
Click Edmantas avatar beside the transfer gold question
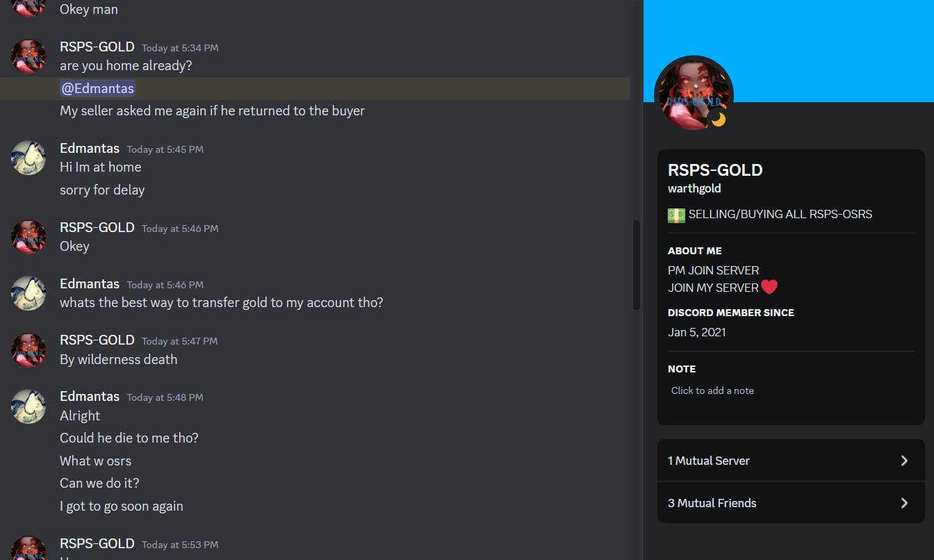click(x=28, y=293)
